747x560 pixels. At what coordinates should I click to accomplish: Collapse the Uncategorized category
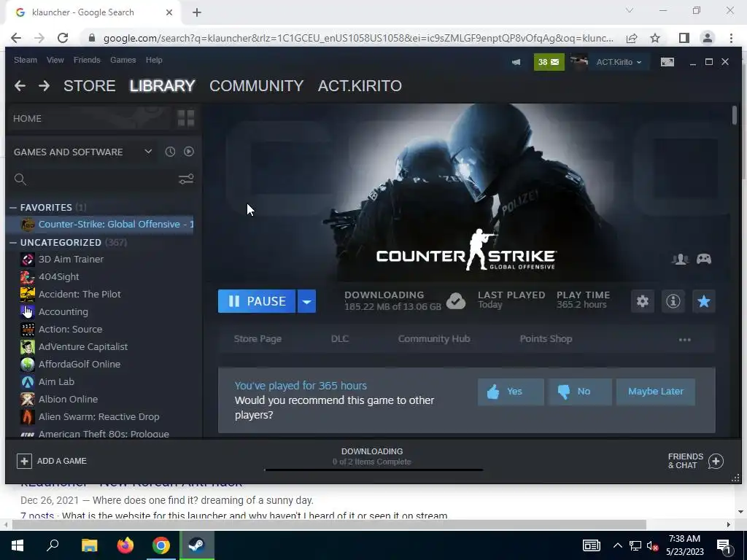13,242
